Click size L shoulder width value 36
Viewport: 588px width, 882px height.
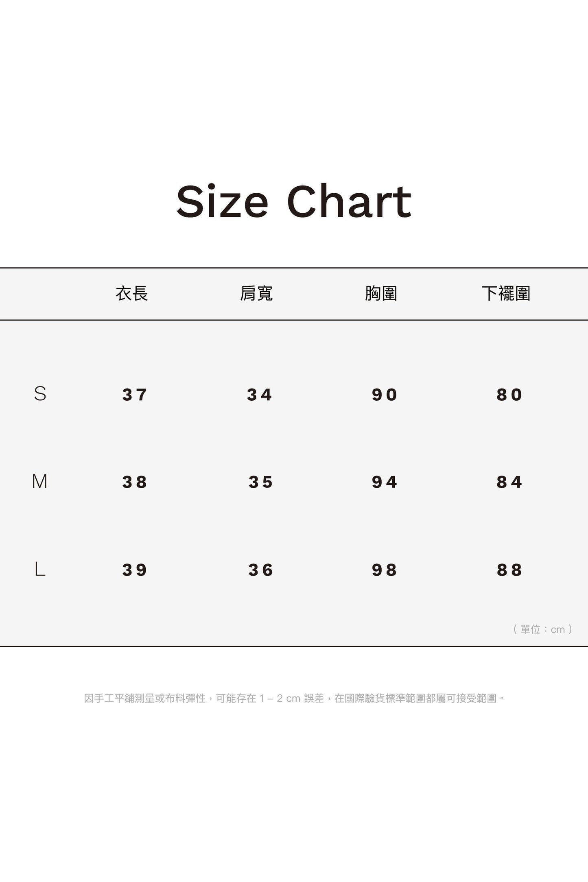click(x=261, y=570)
